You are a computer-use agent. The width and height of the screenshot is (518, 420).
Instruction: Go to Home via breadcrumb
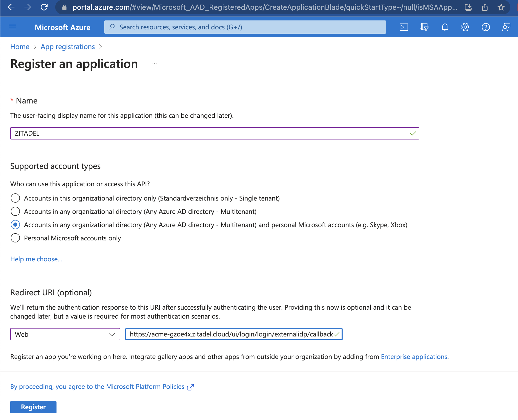[19, 46]
